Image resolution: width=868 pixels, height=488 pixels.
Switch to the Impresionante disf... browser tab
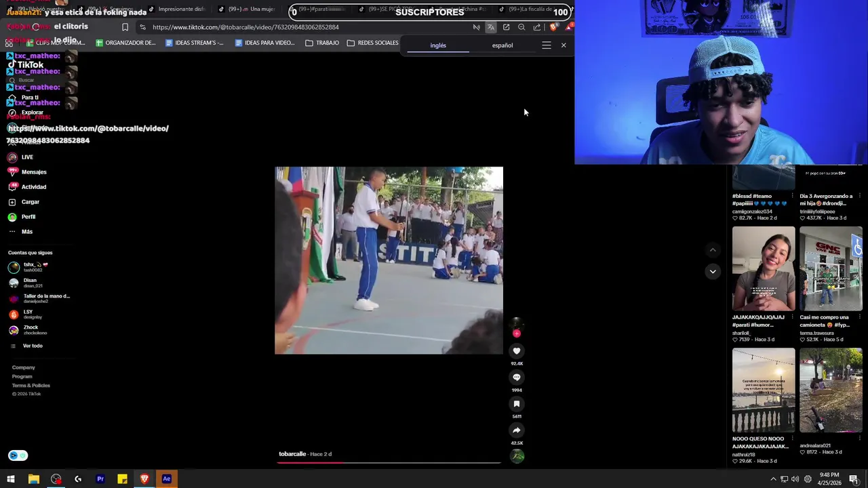pyautogui.click(x=176, y=9)
